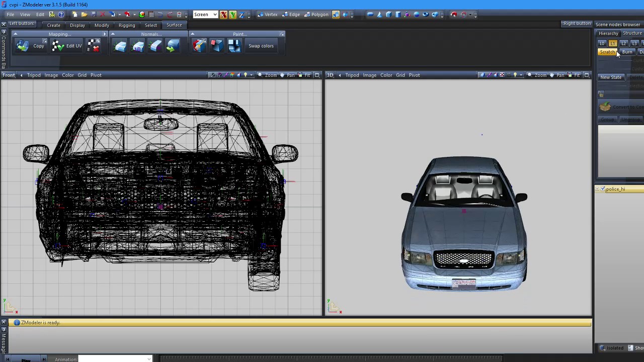The image size is (644, 362).
Task: Open the Tripod menu in Front viewport
Action: coord(34,75)
